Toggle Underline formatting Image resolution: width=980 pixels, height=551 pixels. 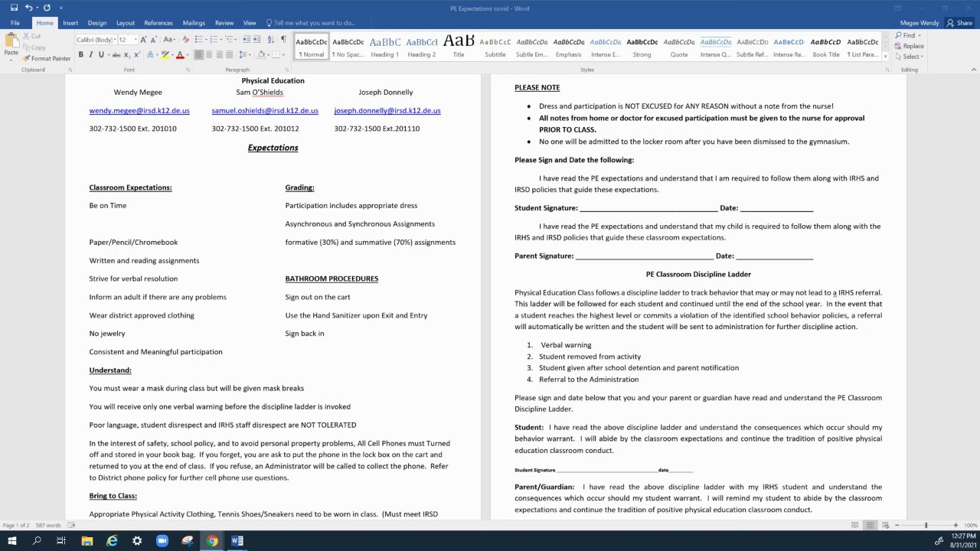[100, 54]
